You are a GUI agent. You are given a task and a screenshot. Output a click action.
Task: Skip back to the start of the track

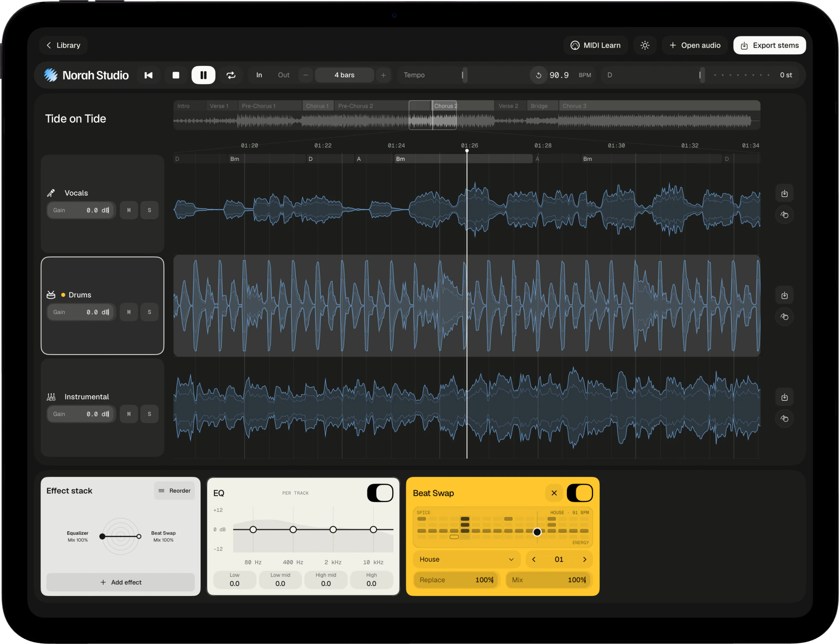[x=149, y=75]
